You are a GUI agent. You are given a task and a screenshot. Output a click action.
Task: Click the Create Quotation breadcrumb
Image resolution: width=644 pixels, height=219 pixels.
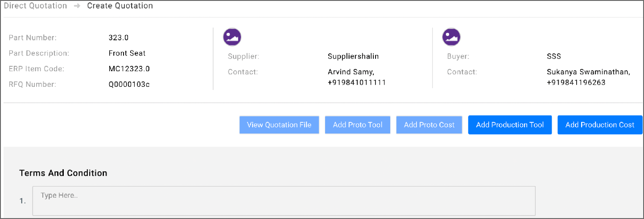pyautogui.click(x=120, y=6)
